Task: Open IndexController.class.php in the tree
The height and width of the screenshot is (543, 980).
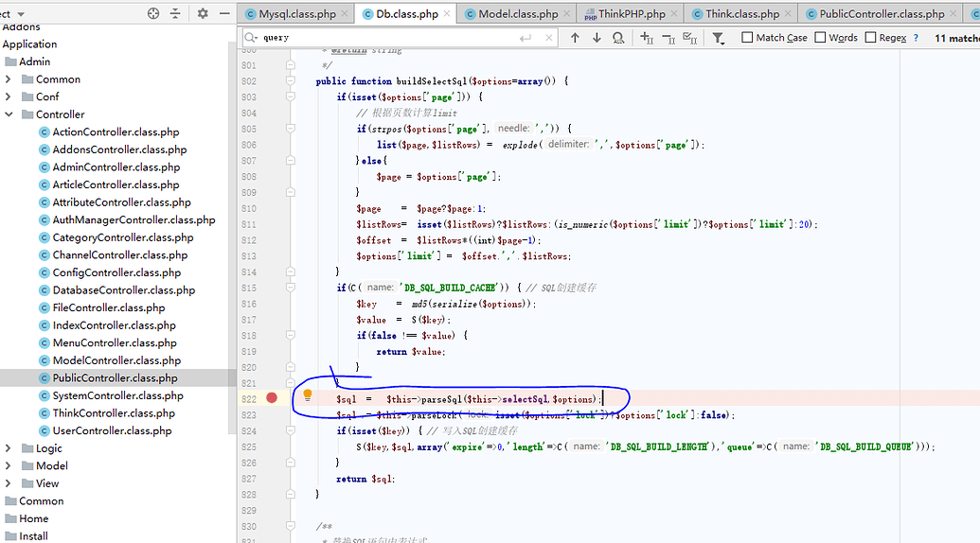Action: (114, 325)
